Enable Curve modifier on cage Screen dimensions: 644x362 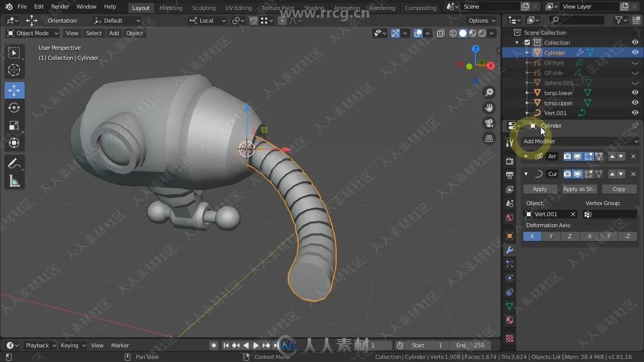click(x=599, y=174)
